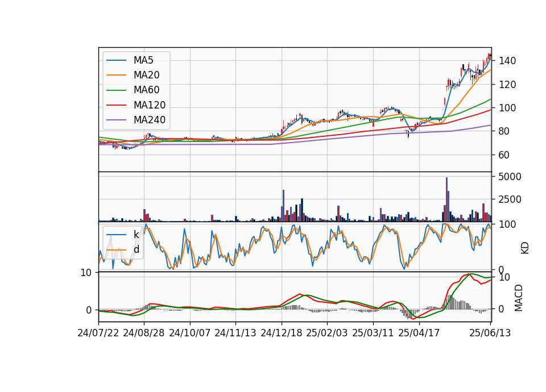Click the 80 price axis label

point(504,131)
